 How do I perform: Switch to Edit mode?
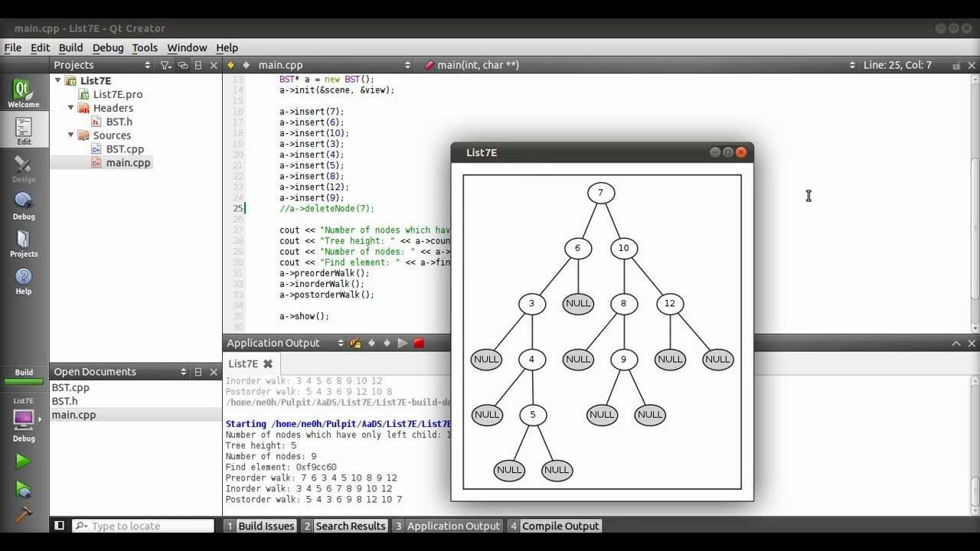(24, 131)
